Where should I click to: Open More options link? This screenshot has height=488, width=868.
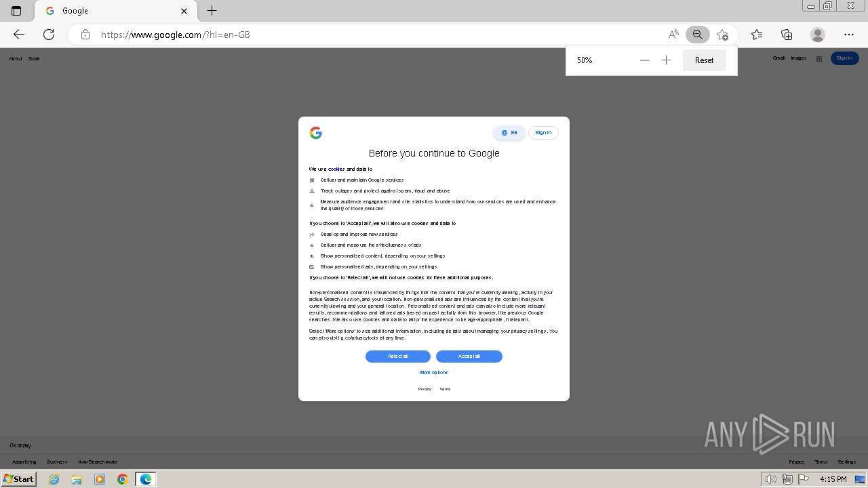coord(434,373)
